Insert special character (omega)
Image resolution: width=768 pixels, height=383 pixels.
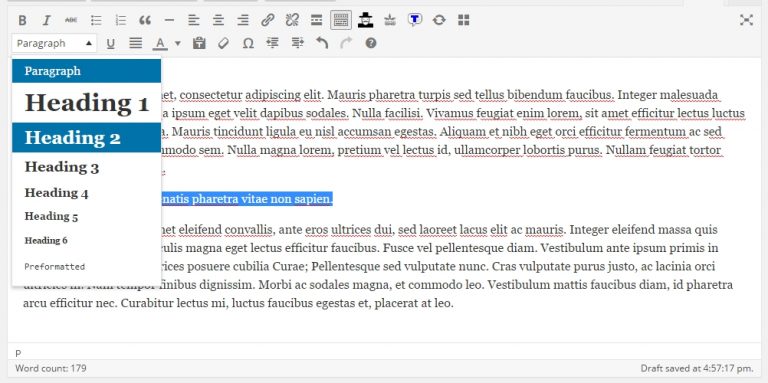coord(248,44)
